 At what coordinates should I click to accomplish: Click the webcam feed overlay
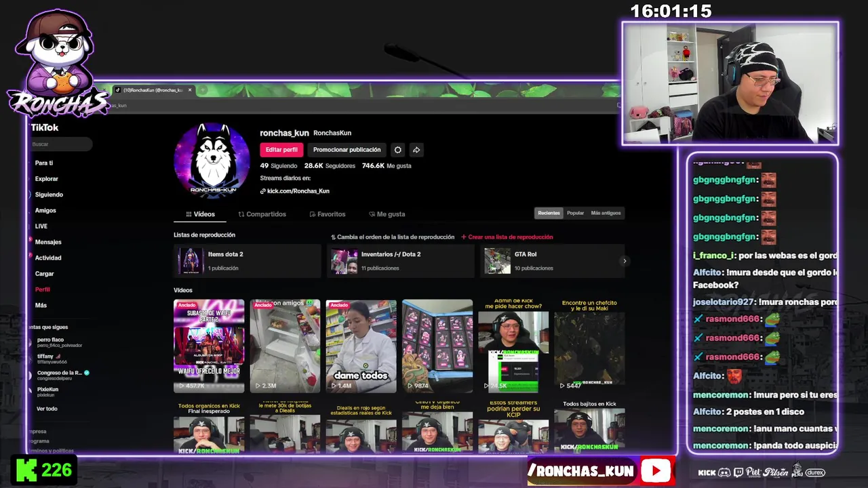point(730,83)
